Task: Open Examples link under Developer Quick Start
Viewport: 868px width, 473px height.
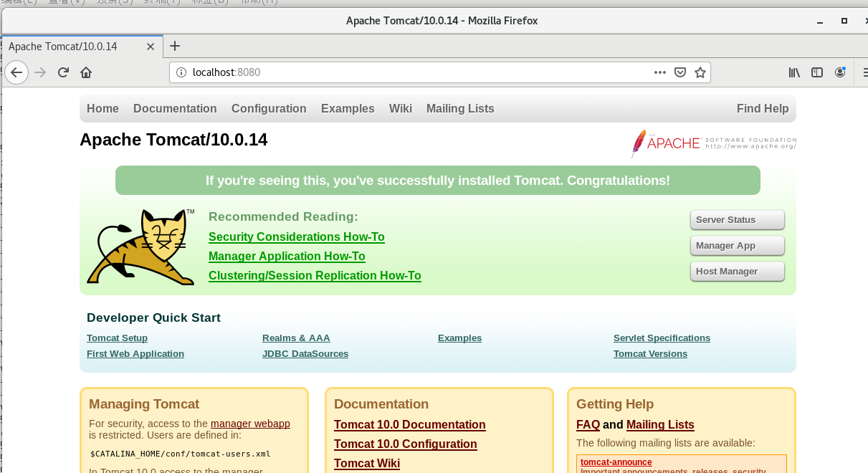Action: (x=459, y=338)
